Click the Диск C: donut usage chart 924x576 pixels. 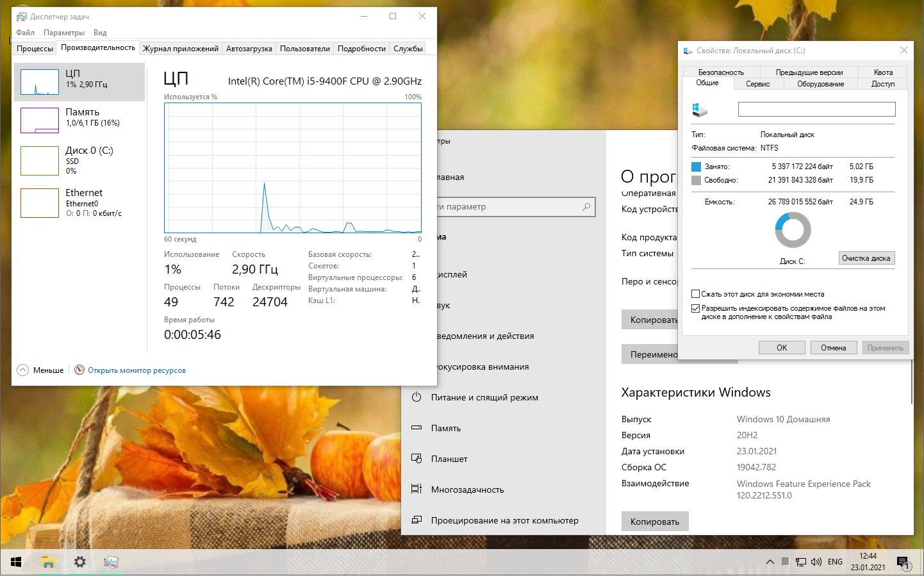tap(793, 230)
